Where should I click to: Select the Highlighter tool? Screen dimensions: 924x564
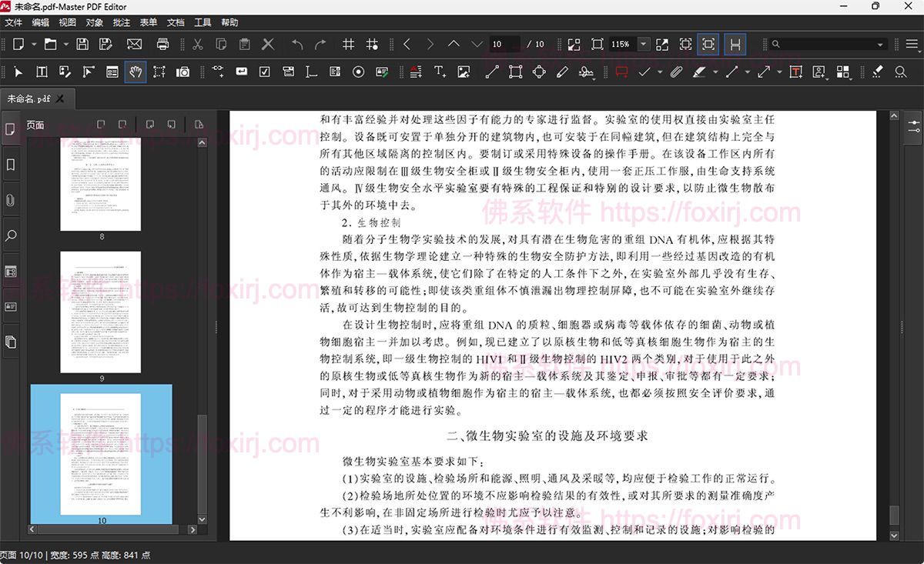pyautogui.click(x=699, y=72)
